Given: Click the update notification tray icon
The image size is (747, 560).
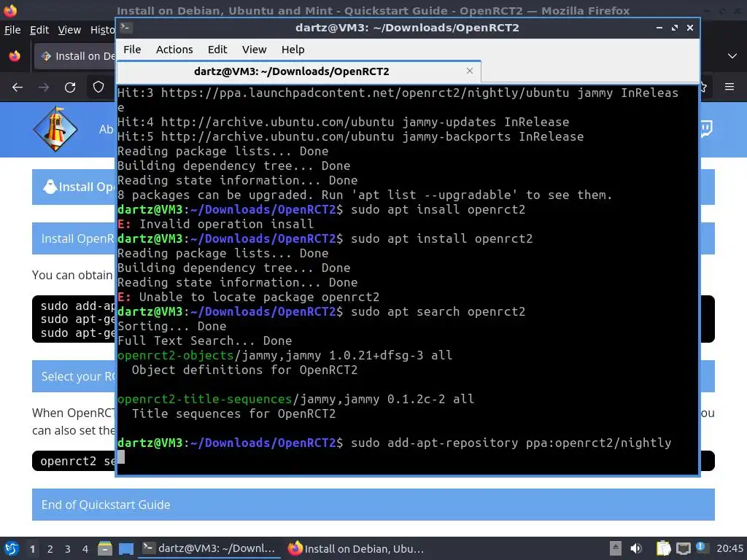Looking at the screenshot, I should tap(701, 548).
